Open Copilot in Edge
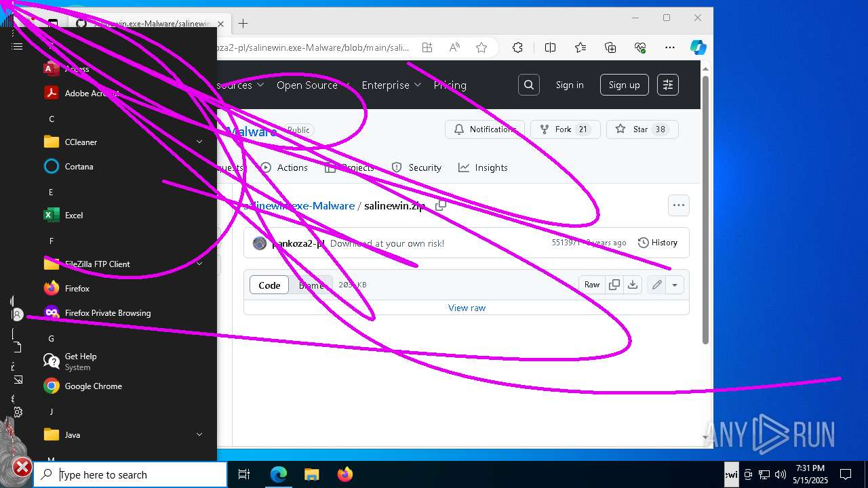The width and height of the screenshot is (868, 488). [x=698, y=47]
